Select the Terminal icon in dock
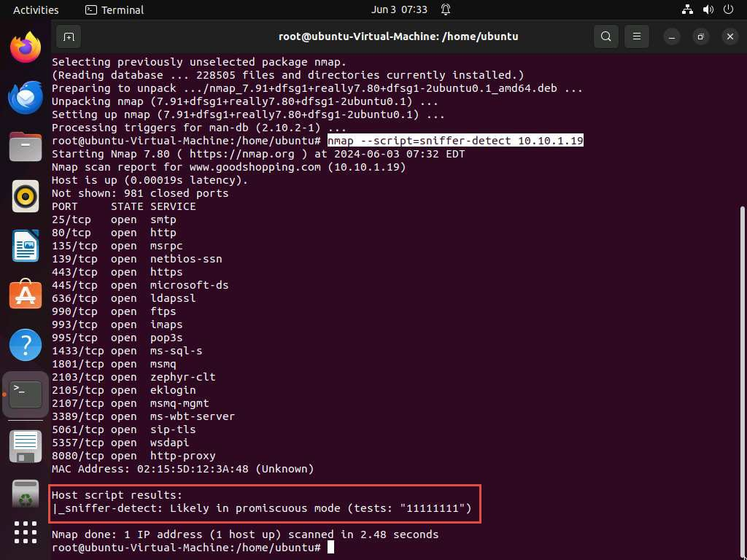This screenshot has height=560, width=747. click(26, 394)
